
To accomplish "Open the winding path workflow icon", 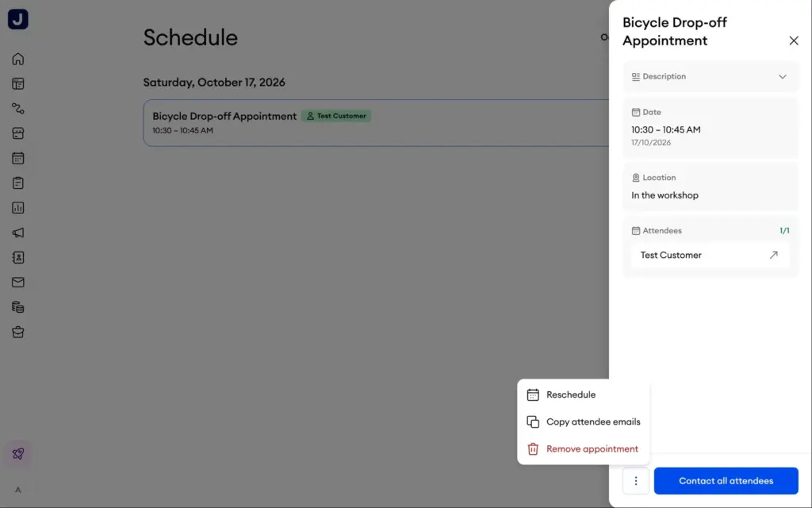I will coord(18,108).
